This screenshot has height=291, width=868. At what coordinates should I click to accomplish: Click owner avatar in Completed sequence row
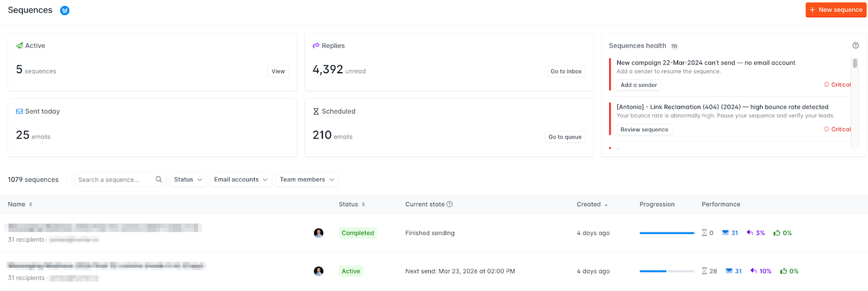[x=318, y=233]
